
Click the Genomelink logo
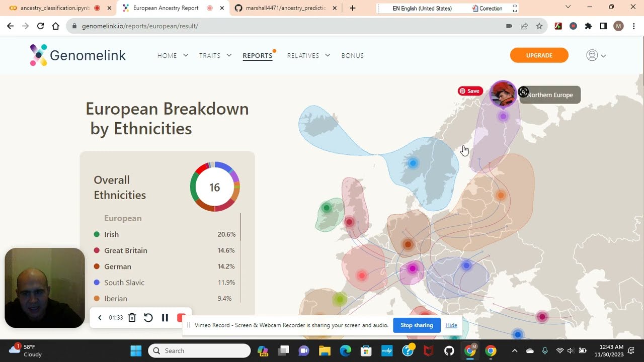click(x=78, y=55)
